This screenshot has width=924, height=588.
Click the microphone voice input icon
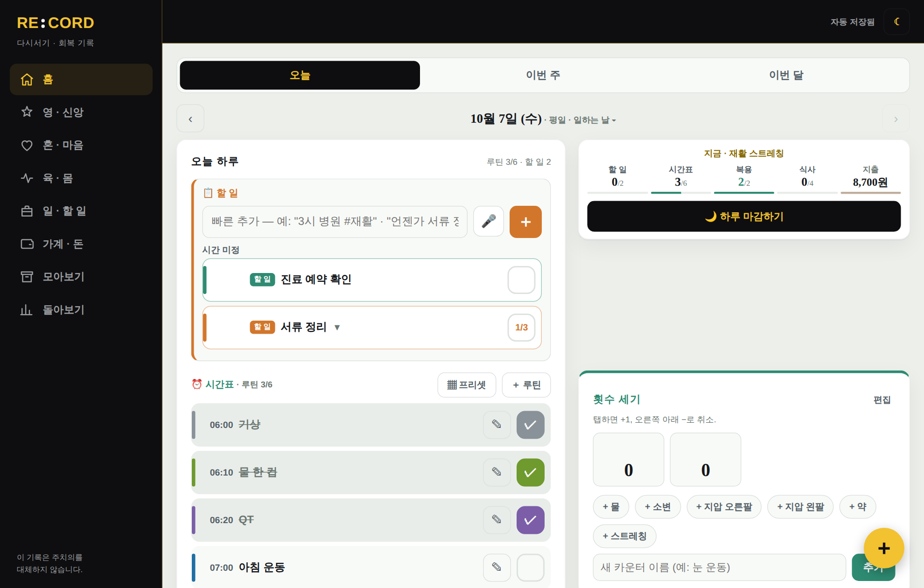(488, 222)
